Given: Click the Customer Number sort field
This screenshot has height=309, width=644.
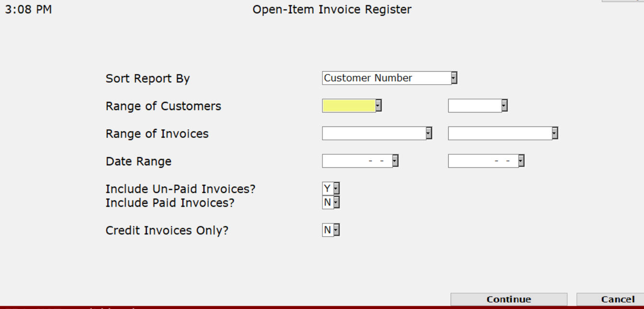Looking at the screenshot, I should point(386,78).
